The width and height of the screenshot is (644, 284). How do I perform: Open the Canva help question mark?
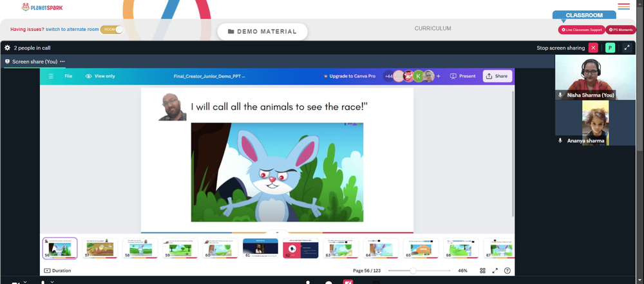[507, 270]
